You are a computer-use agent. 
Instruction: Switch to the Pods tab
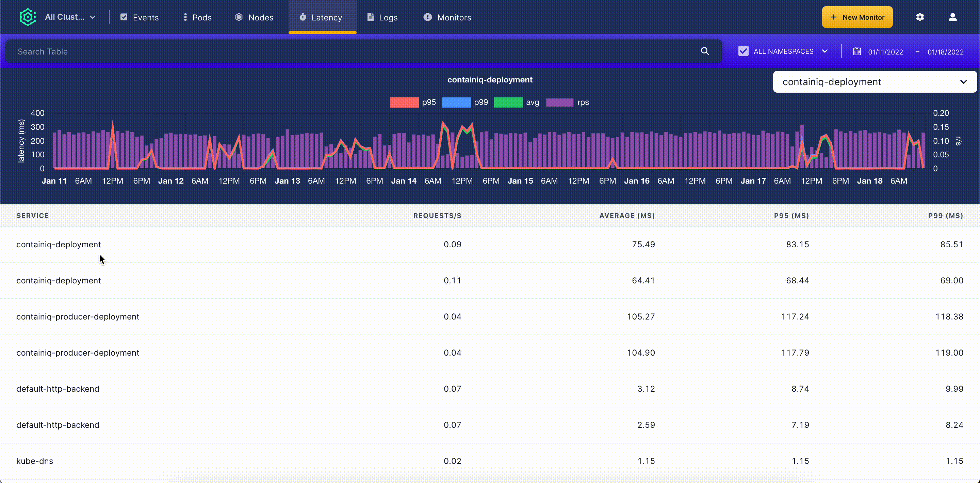(197, 17)
